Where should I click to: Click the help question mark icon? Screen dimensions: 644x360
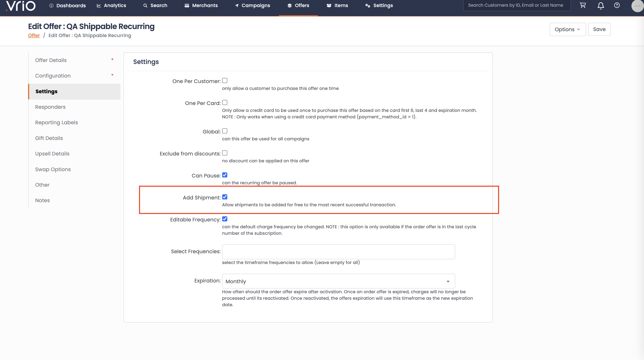click(x=617, y=5)
